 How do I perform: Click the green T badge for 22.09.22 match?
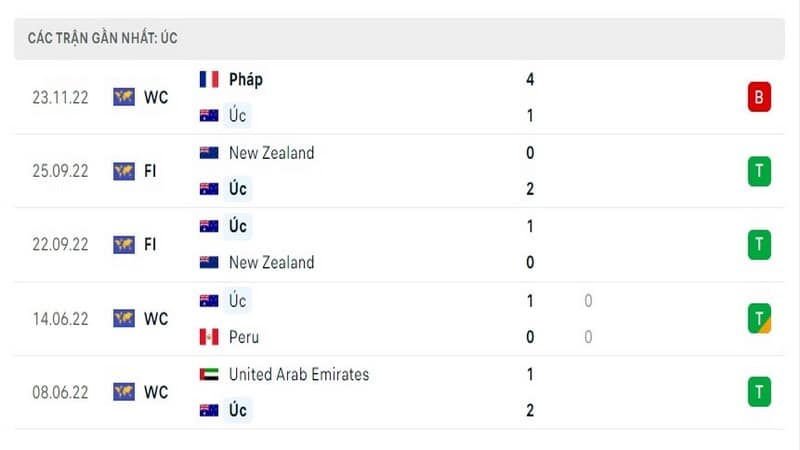coord(759,244)
